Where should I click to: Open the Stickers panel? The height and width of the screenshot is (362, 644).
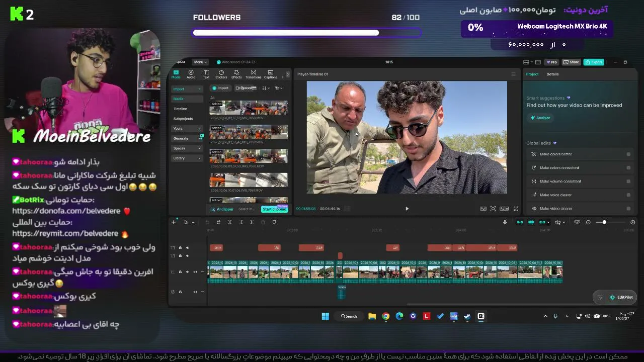point(221,74)
